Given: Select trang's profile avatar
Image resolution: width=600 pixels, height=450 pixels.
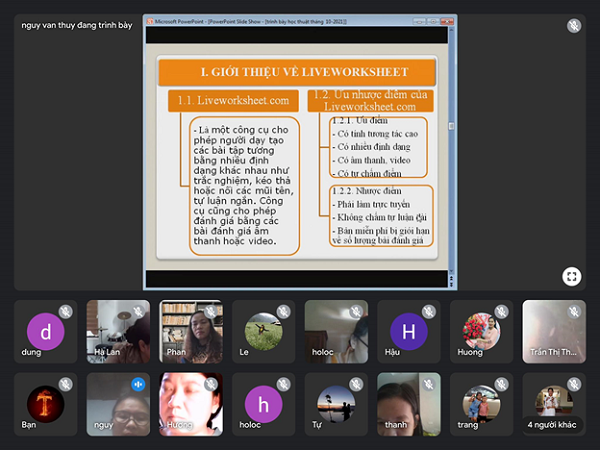Looking at the screenshot, I should [x=481, y=404].
